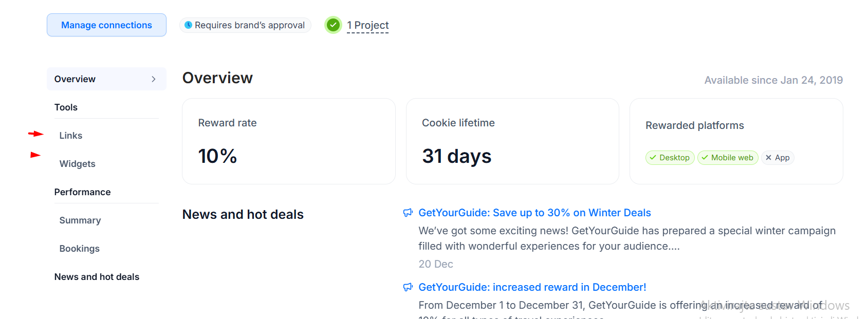Select the Overview sidebar tab

pyautogui.click(x=106, y=79)
